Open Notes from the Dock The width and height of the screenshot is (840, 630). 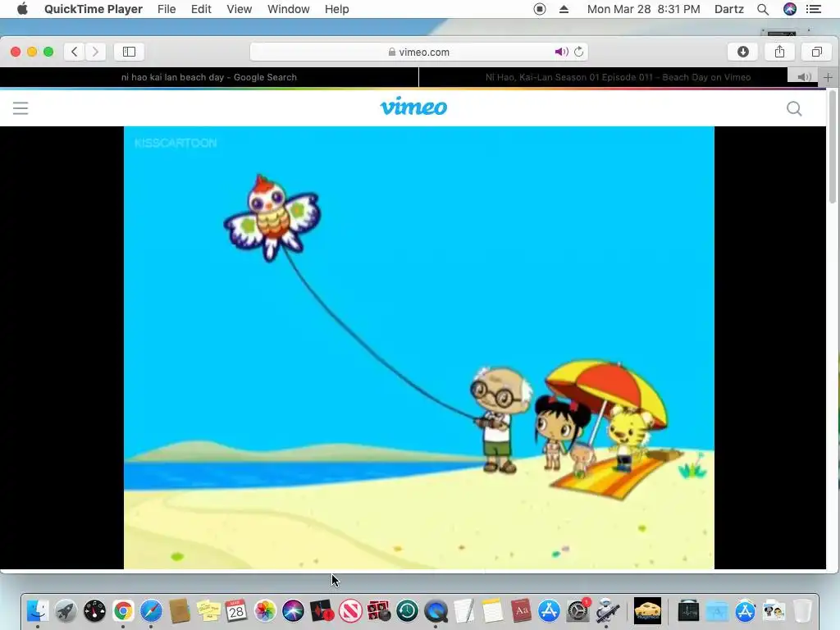pos(492,610)
